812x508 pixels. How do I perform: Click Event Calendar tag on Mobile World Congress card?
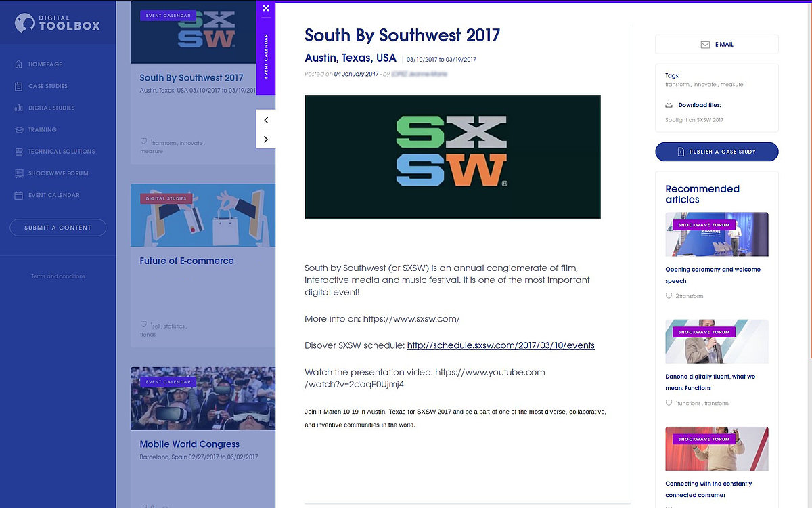168,382
